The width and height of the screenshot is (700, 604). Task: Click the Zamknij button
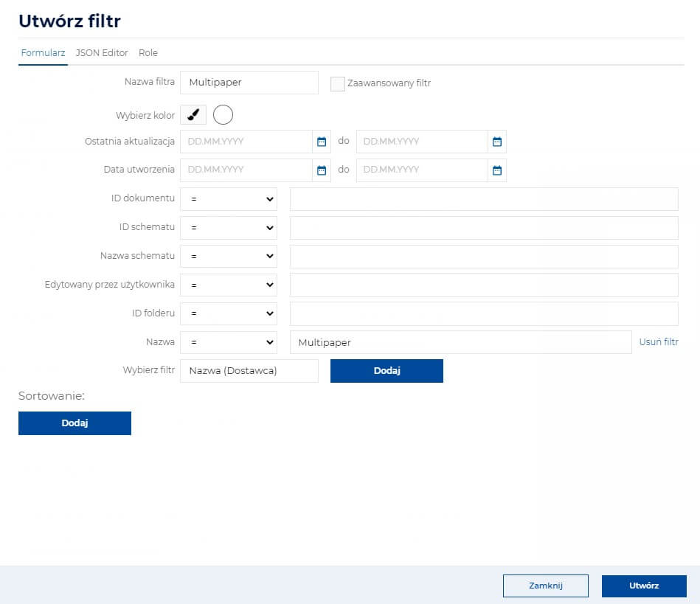pos(546,586)
